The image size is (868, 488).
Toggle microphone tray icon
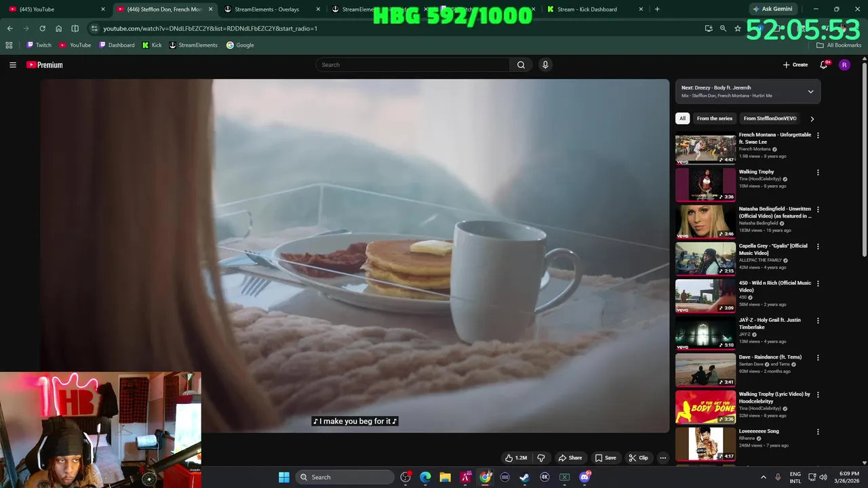(x=778, y=477)
